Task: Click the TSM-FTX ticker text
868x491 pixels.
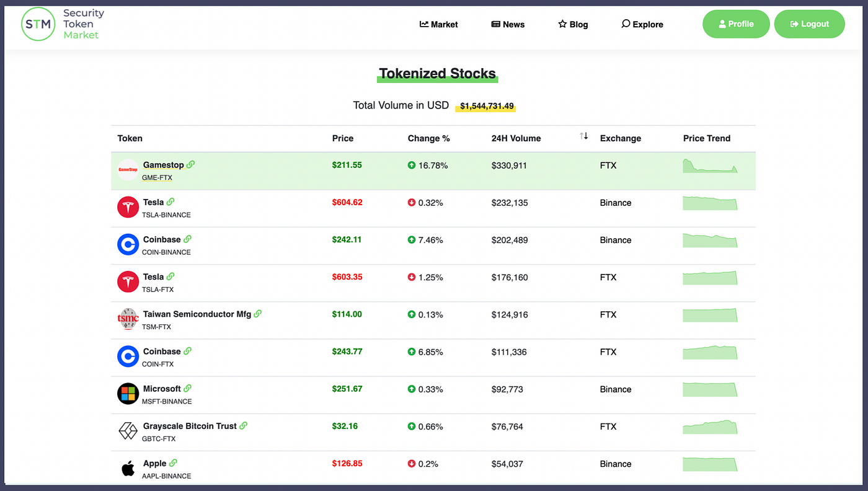Action: point(156,327)
